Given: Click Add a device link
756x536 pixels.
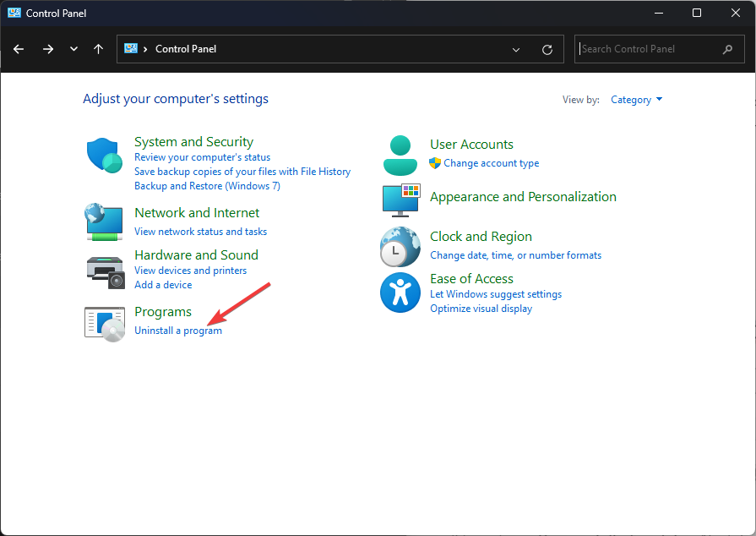Looking at the screenshot, I should [163, 285].
